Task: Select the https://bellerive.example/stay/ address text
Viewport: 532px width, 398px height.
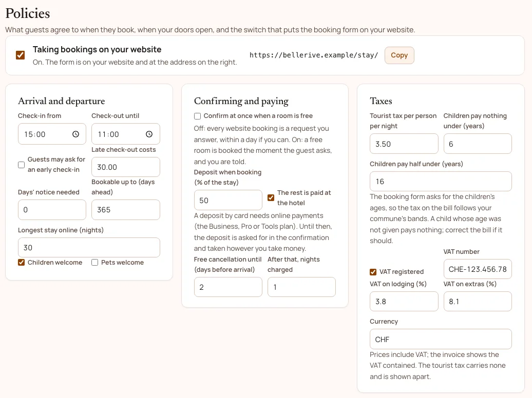Action: (314, 55)
